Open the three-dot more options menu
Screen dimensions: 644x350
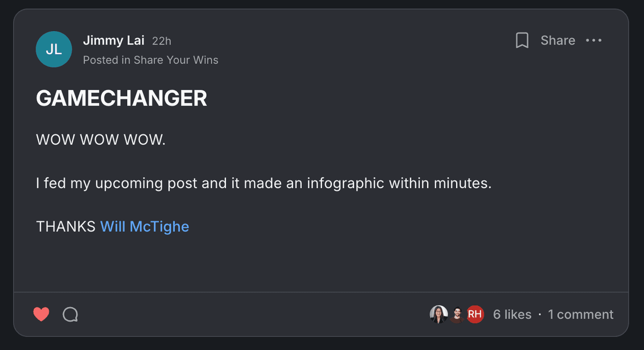tap(594, 41)
